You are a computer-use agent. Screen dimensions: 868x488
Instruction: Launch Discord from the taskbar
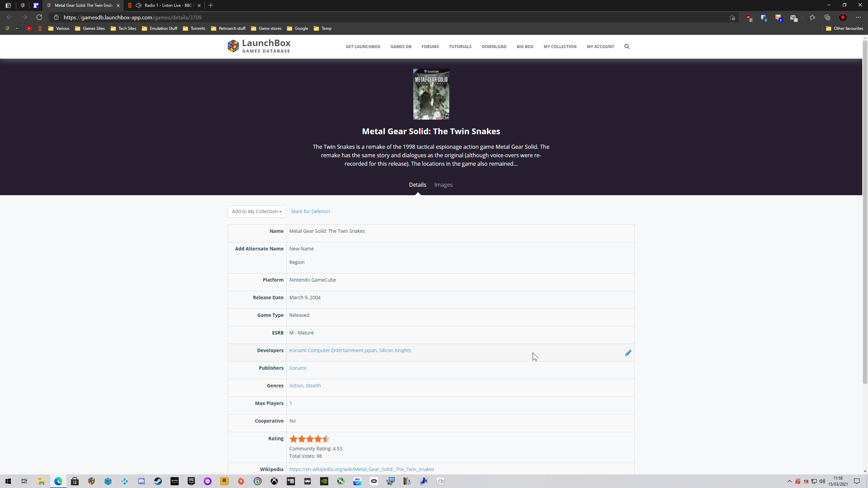(x=141, y=481)
